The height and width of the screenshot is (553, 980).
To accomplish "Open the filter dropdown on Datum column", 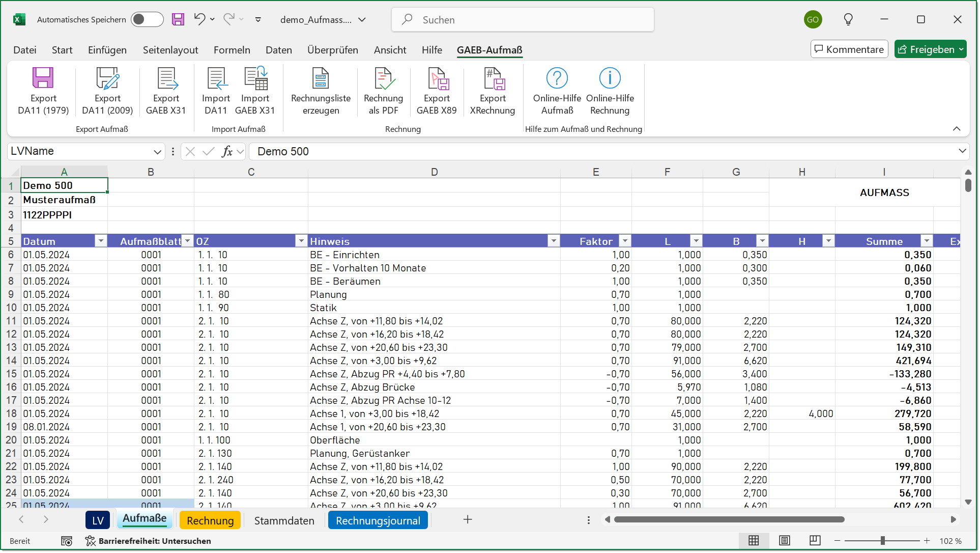I will pos(101,240).
